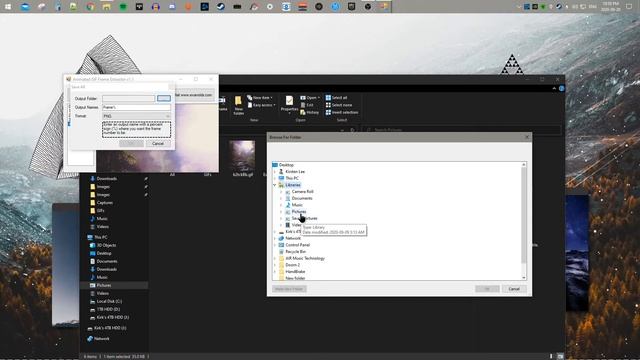Image resolution: width=640 pixels, height=360 pixels.
Task: Expand the This PC node in folder tree
Action: coord(275,178)
